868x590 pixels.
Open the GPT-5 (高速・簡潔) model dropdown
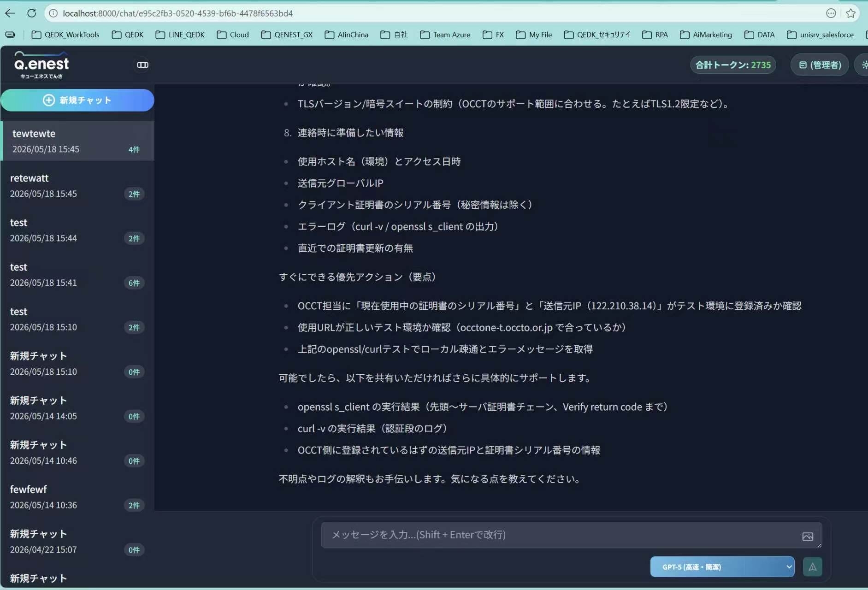pos(722,567)
